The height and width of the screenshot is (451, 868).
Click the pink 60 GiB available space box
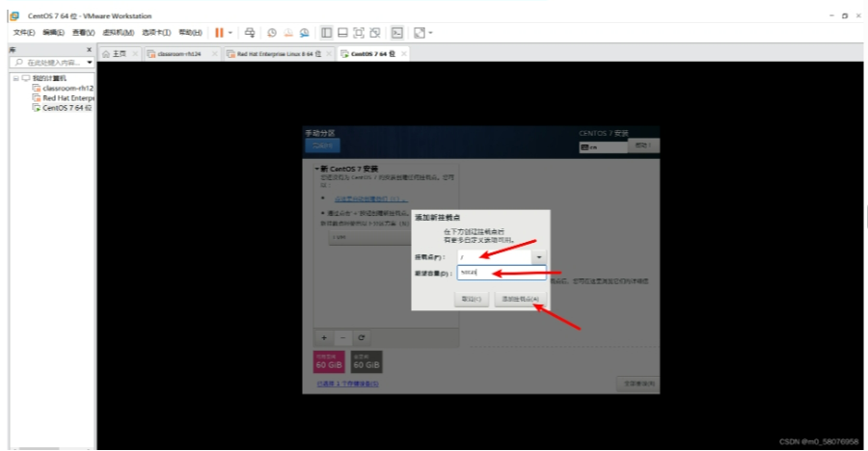(329, 362)
